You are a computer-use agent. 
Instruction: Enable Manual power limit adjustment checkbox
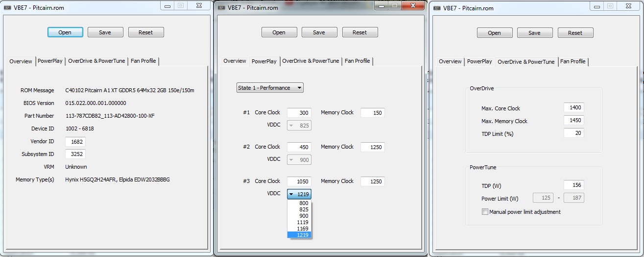[485, 212]
